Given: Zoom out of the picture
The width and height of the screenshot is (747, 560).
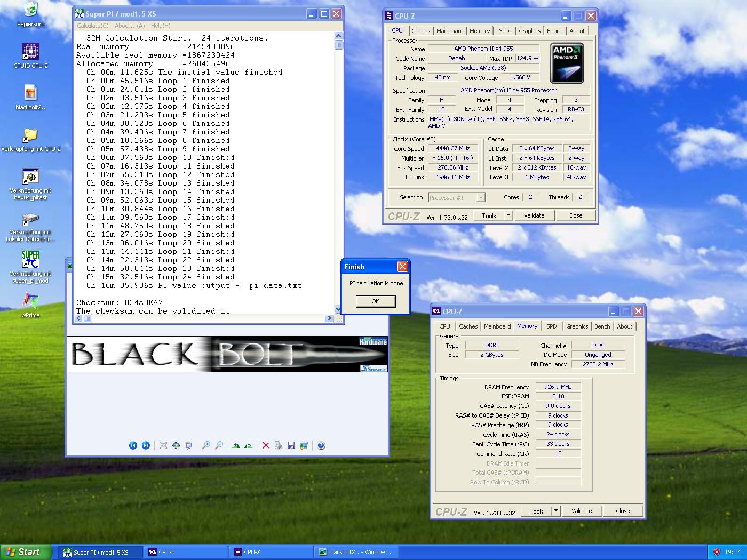Looking at the screenshot, I should pos(219,445).
